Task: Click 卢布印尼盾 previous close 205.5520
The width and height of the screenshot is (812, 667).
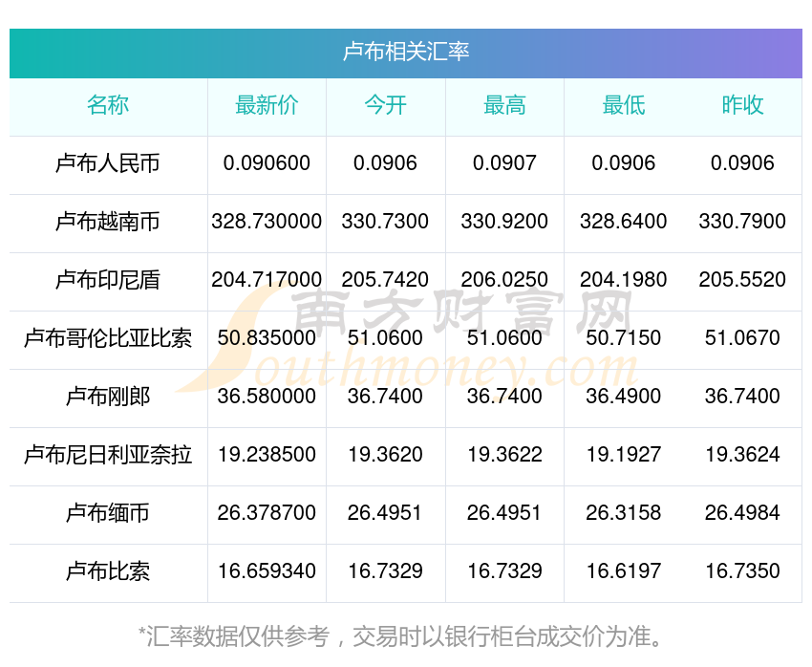Action: point(742,280)
